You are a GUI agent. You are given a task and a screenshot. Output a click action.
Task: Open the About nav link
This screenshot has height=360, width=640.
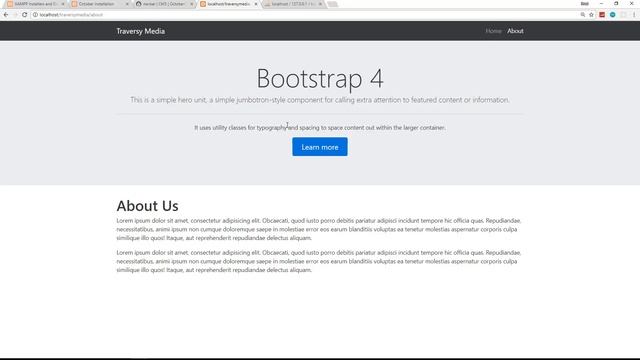point(515,31)
